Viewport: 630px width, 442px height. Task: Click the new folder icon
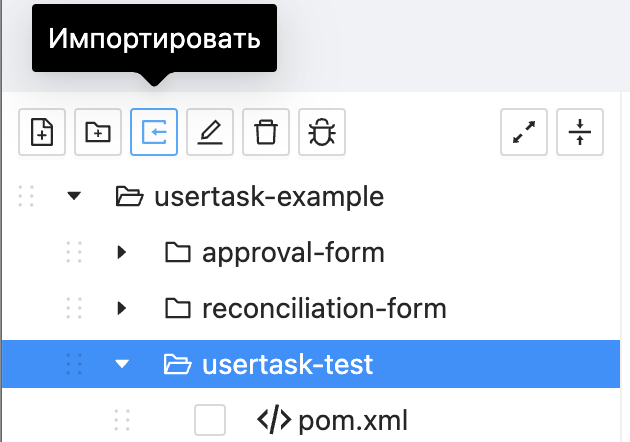(x=98, y=133)
